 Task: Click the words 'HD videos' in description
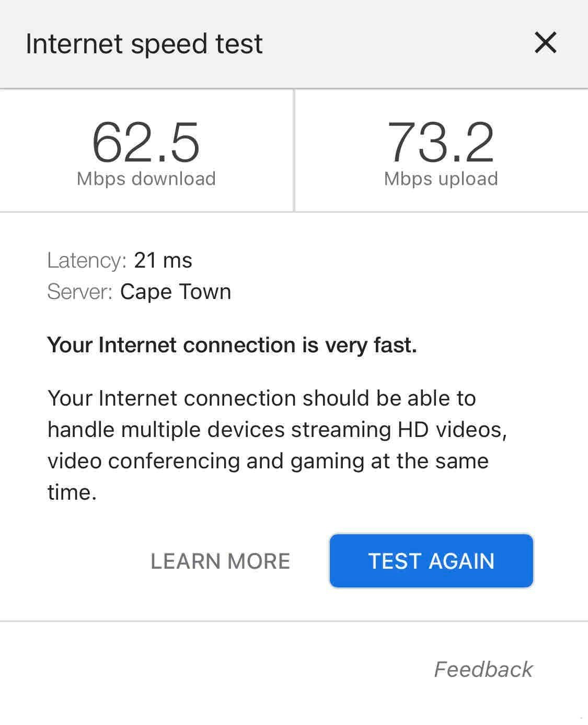[452, 430]
